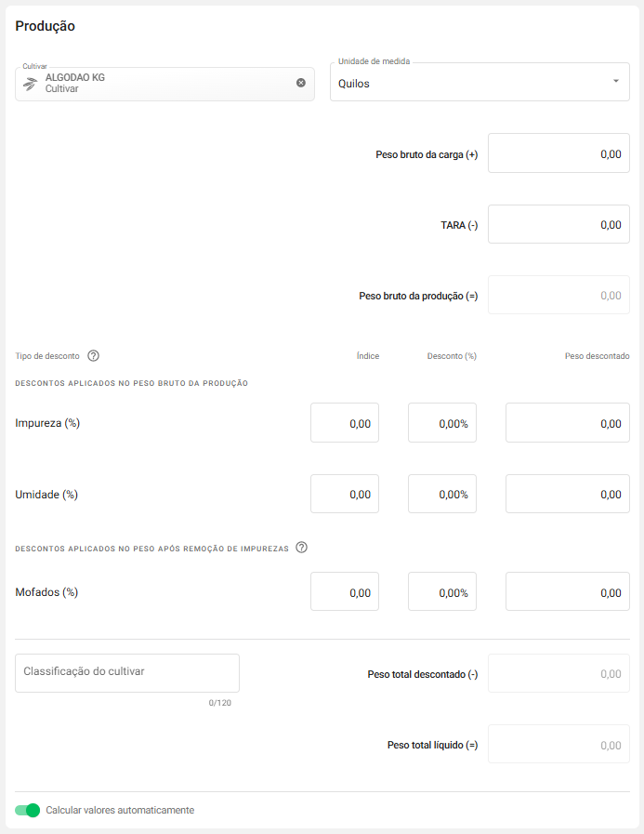644x834 pixels.
Task: Click the Quilos dropdown arrow
Action: tap(615, 82)
